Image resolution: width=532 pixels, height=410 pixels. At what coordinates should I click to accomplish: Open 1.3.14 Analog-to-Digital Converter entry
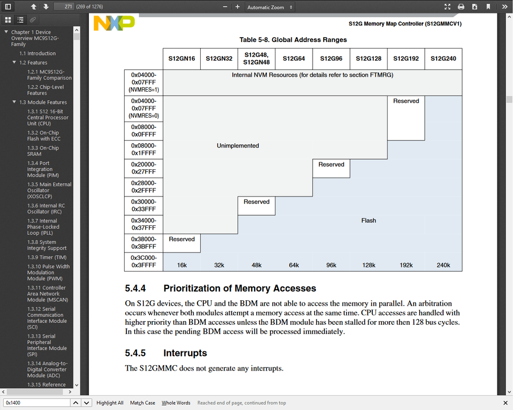click(47, 370)
